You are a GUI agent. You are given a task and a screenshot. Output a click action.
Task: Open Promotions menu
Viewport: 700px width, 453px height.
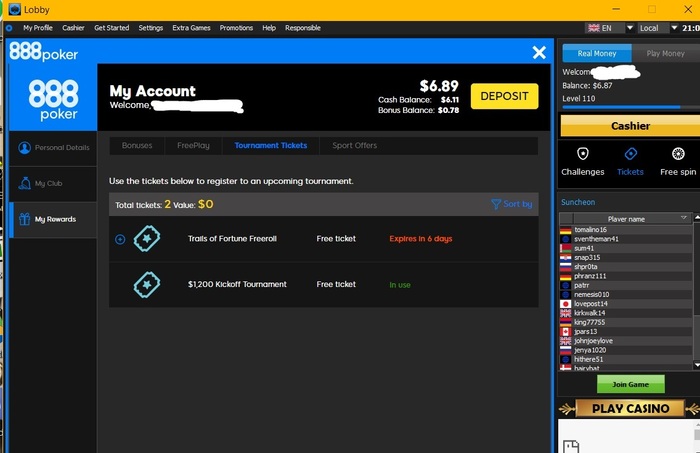(236, 28)
